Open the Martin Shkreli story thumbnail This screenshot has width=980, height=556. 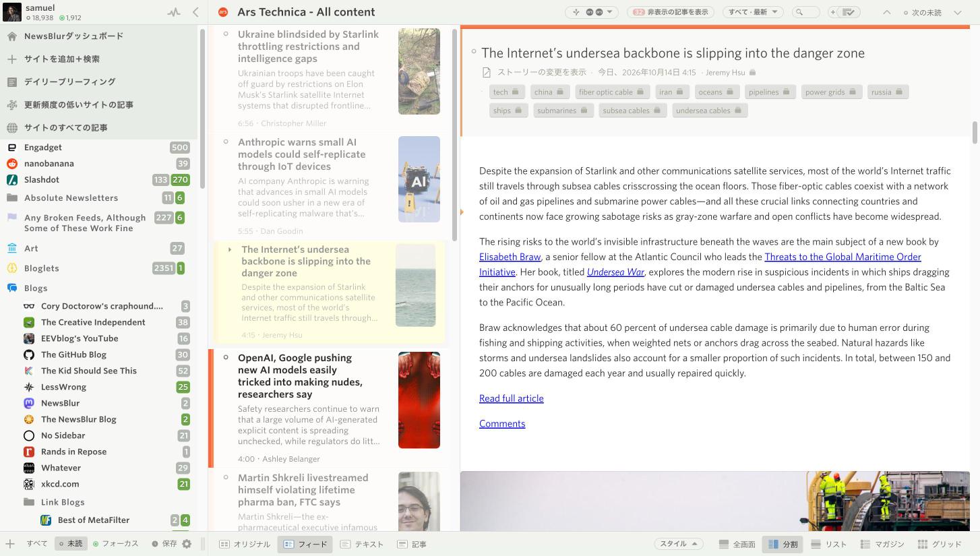point(419,501)
